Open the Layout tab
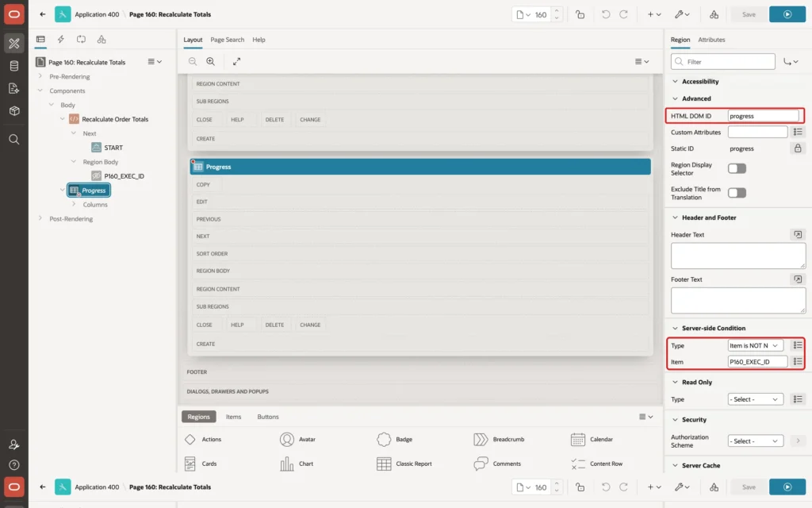Viewport: 812px width, 508px height. click(193, 40)
